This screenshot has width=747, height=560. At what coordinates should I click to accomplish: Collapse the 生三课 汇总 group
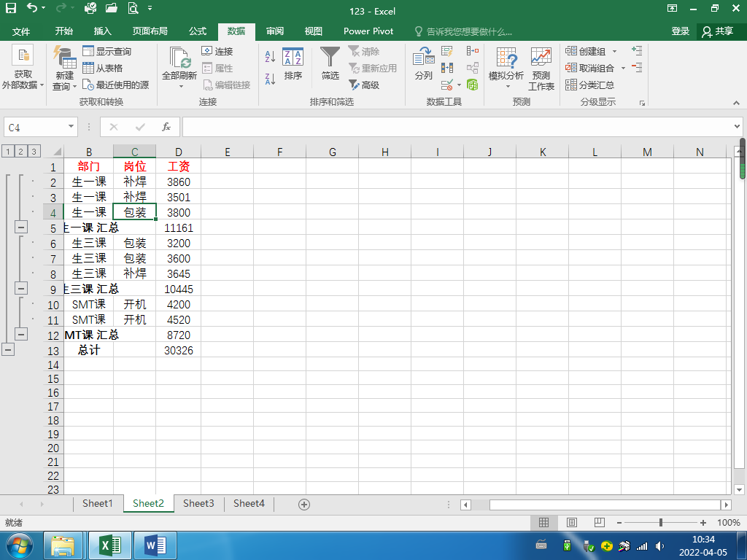point(21,288)
